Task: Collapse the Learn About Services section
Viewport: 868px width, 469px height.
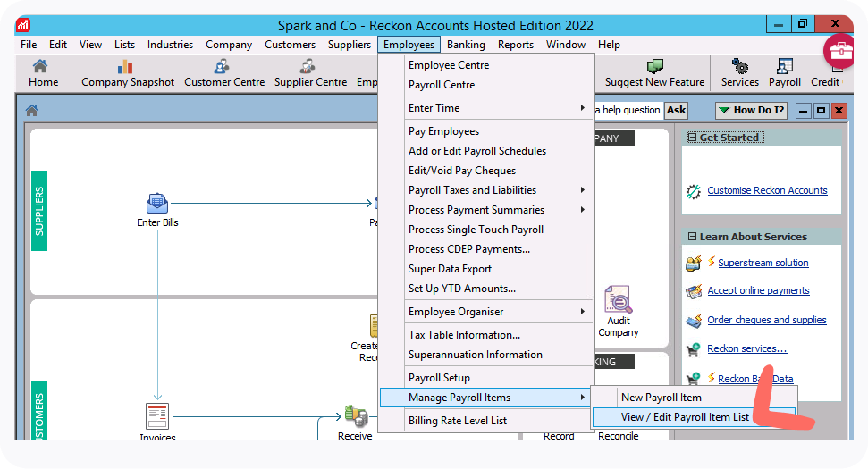Action: [692, 237]
